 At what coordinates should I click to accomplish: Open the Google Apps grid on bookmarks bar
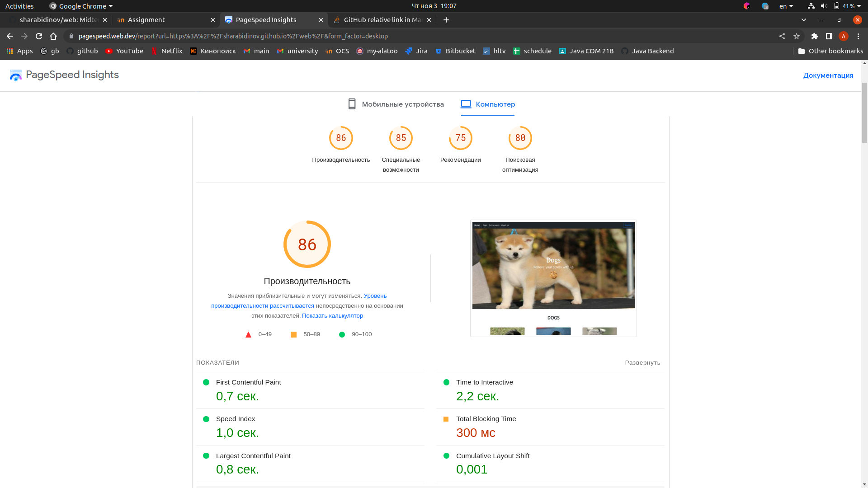click(x=9, y=51)
